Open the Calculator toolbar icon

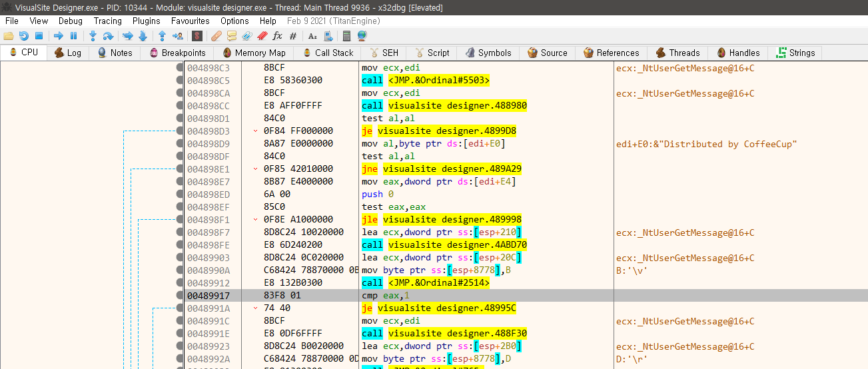tap(347, 36)
